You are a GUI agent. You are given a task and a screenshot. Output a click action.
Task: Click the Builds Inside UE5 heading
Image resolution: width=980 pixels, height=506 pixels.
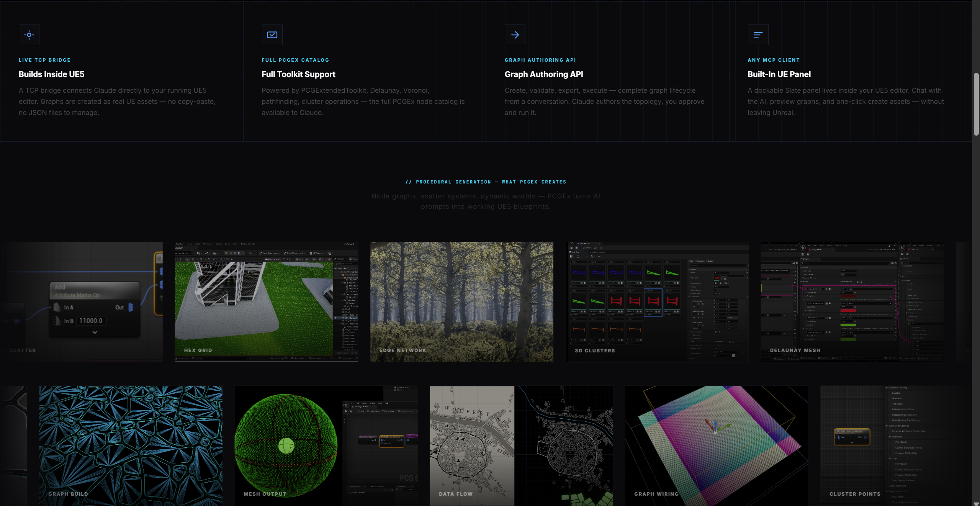pyautogui.click(x=51, y=74)
